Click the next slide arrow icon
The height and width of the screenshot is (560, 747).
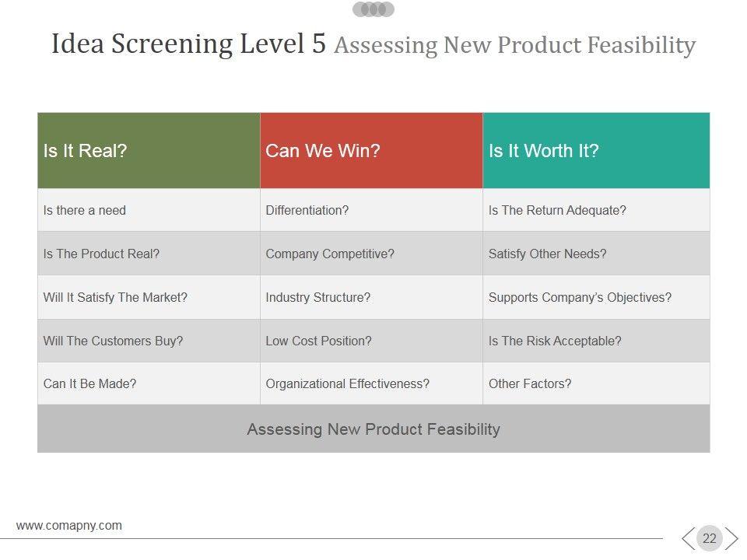pos(731,538)
